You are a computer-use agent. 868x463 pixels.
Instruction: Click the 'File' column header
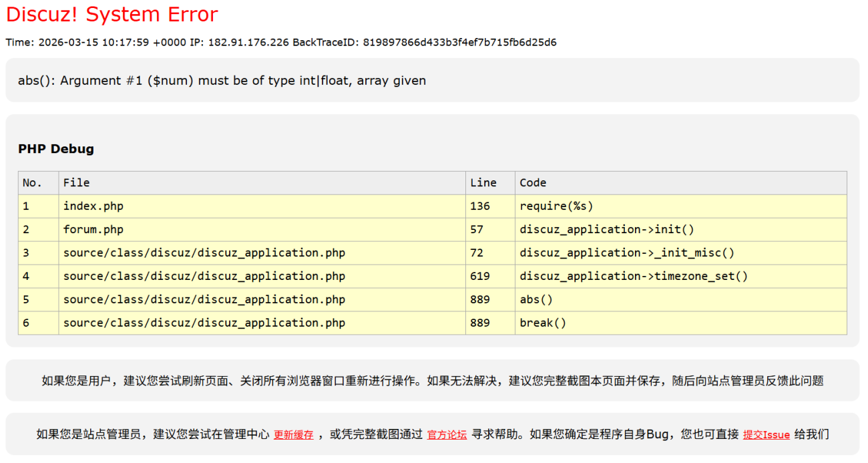point(262,183)
